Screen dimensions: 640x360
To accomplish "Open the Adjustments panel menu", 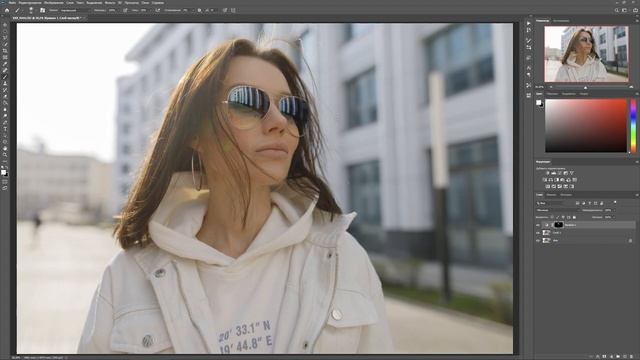I will coord(637,162).
